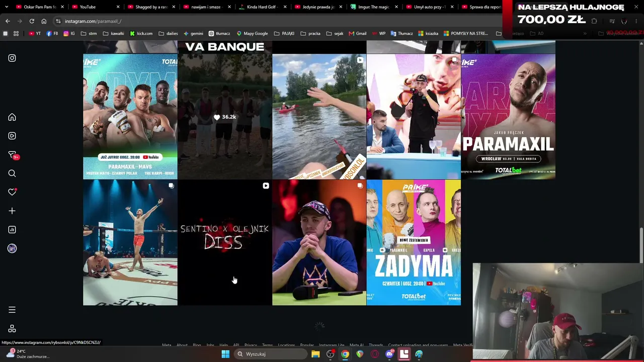Open OBS Studio from taskbar
The width and height of the screenshot is (644, 362).
pyautogui.click(x=330, y=354)
